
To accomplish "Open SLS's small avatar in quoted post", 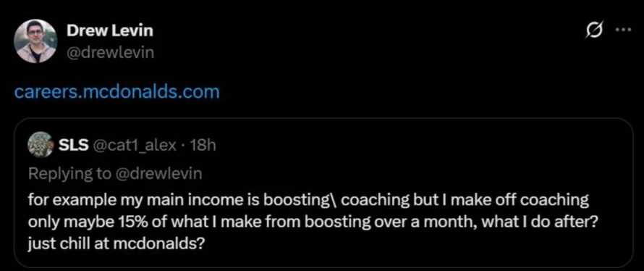I will pos(41,144).
